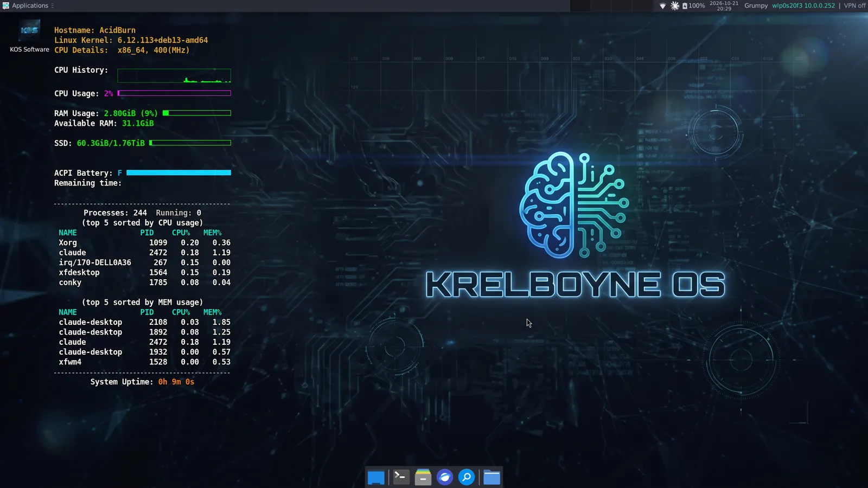Click the System Uptime value 0h 9m 0s

176,382
